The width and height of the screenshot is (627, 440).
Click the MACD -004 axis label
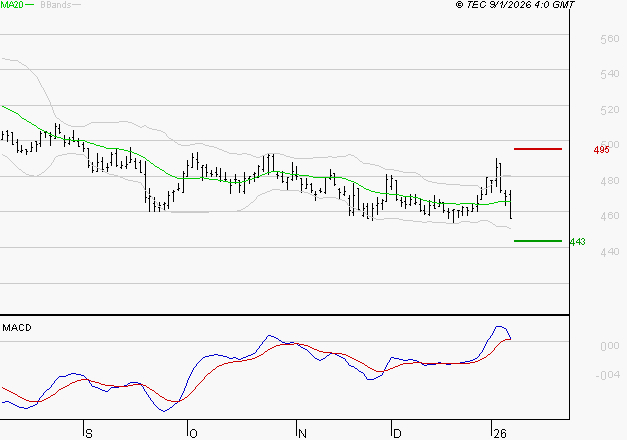[607, 375]
